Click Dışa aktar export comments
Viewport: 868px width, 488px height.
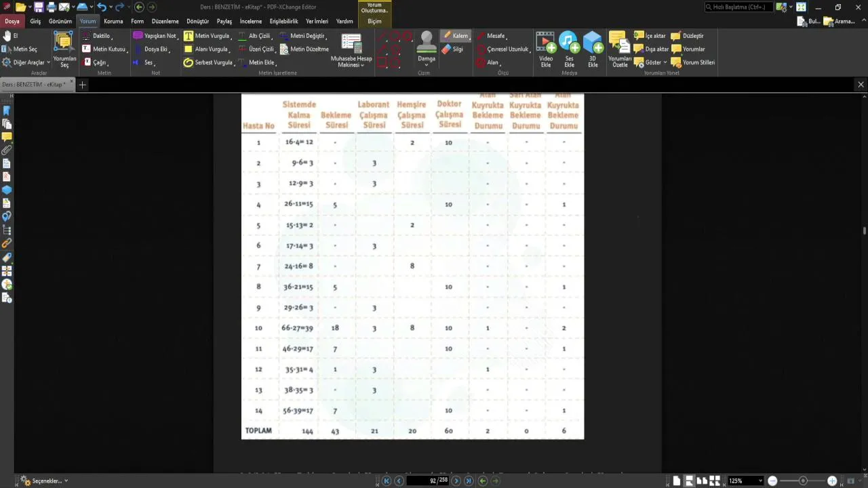tap(652, 49)
